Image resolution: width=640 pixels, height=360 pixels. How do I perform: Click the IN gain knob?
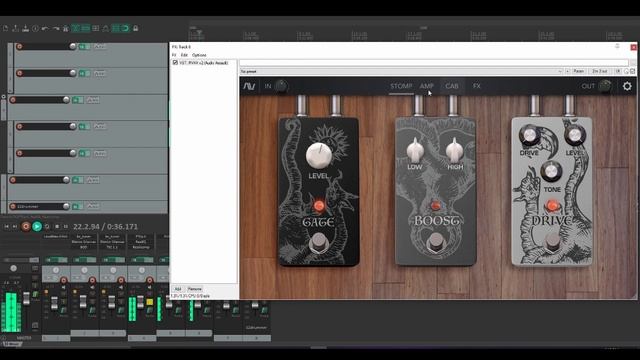[x=281, y=86]
